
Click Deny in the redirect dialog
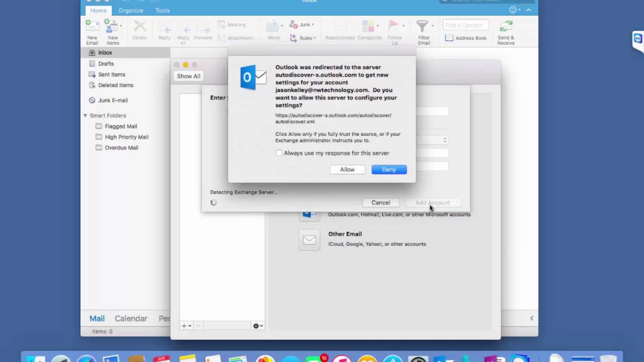389,169
